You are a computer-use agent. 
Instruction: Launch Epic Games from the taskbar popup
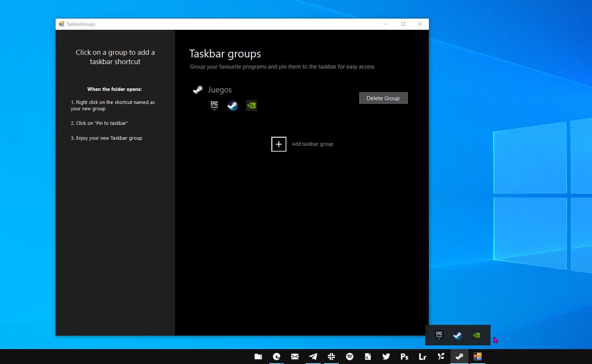[439, 335]
